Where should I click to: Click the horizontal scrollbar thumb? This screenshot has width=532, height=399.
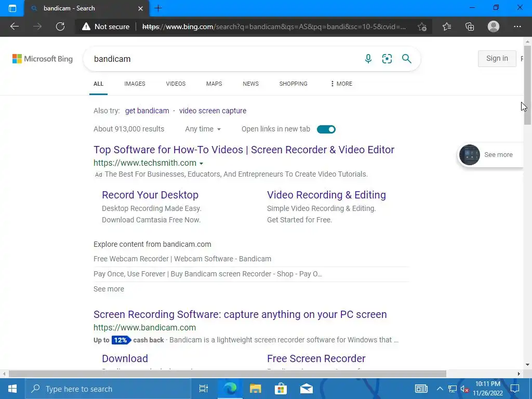tap(228, 374)
